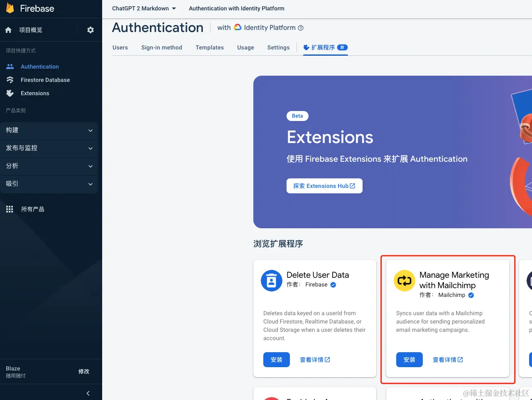532x400 pixels.
Task: Expand the 发布与监控 section
Action: (x=49, y=148)
